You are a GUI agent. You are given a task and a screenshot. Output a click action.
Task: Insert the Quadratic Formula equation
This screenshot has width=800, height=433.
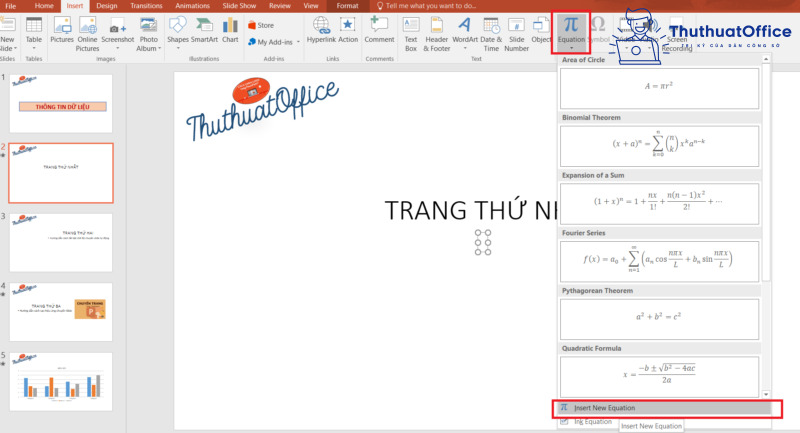pos(659,376)
